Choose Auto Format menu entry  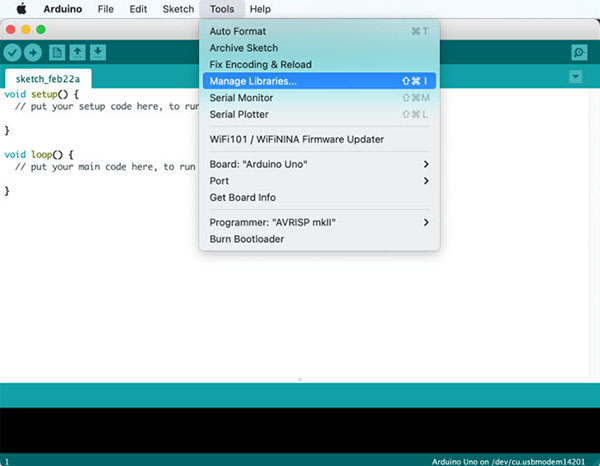[x=317, y=31]
